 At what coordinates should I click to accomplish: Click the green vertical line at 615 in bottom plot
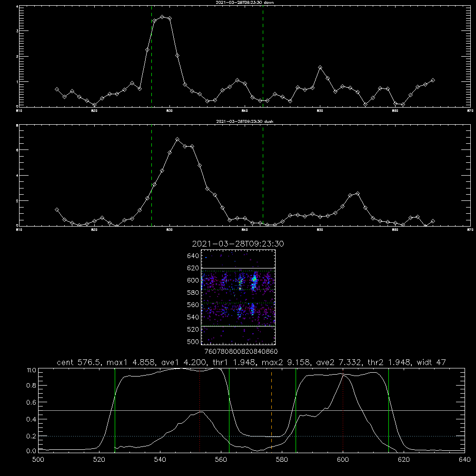click(388, 410)
